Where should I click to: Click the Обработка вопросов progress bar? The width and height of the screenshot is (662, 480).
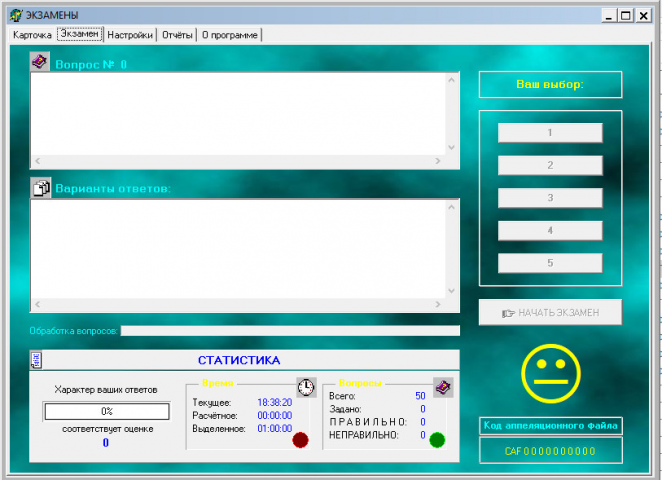tap(290, 331)
